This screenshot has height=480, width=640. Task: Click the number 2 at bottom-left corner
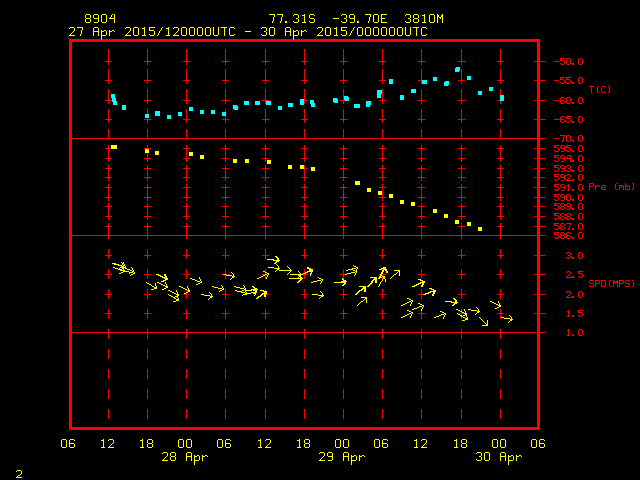click(x=19, y=474)
